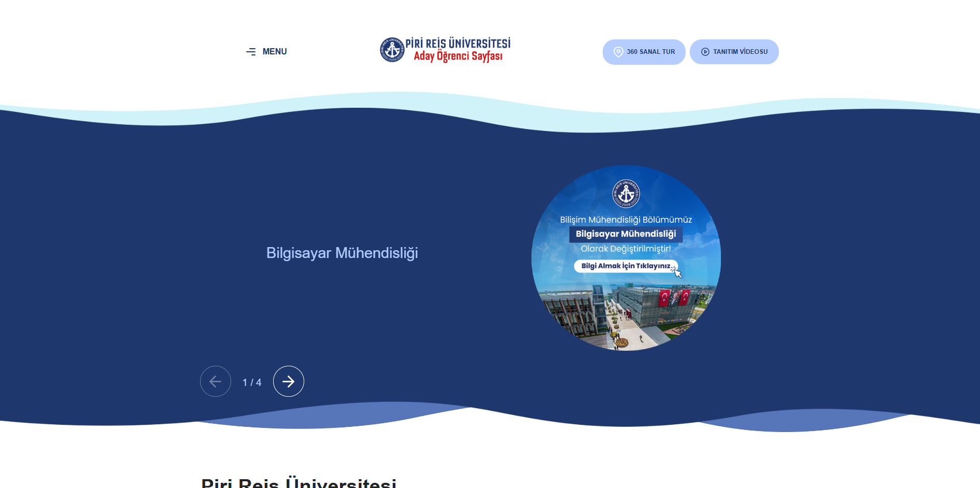980x488 pixels.
Task: Open the MENU hamburger icon
Action: coord(251,52)
